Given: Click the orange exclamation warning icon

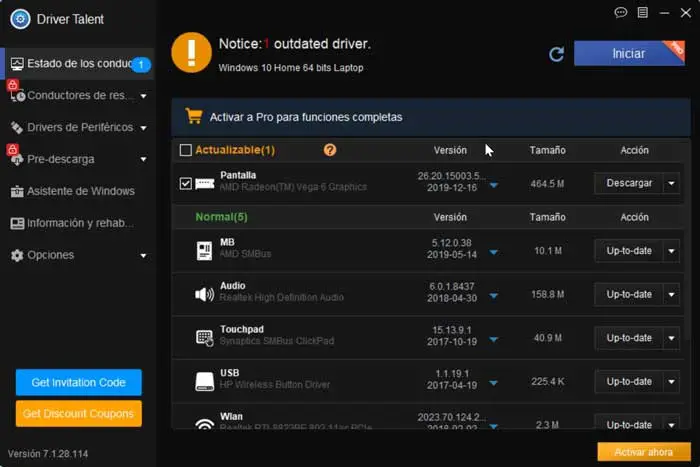Looking at the screenshot, I should tap(192, 52).
